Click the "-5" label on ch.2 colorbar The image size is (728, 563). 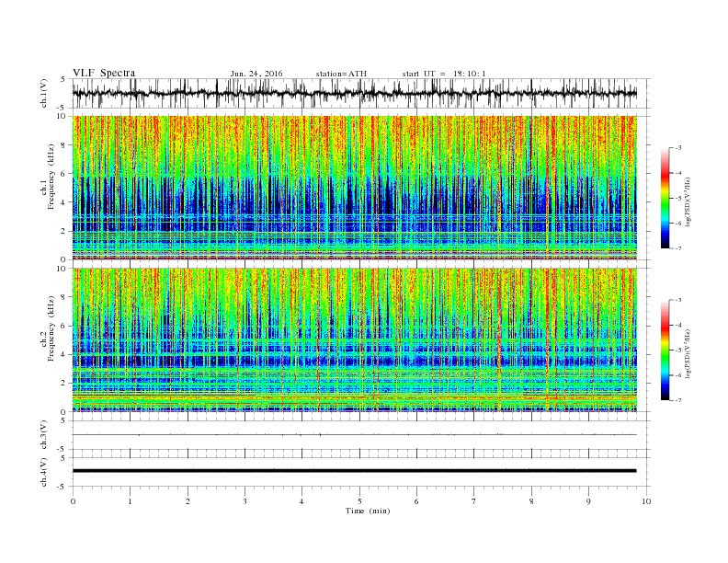click(x=678, y=350)
